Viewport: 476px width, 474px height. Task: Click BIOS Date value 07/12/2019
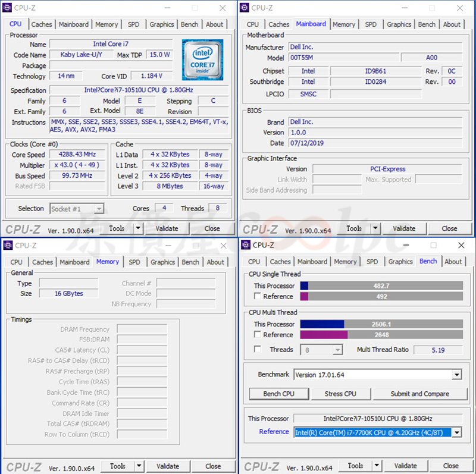click(x=375, y=143)
